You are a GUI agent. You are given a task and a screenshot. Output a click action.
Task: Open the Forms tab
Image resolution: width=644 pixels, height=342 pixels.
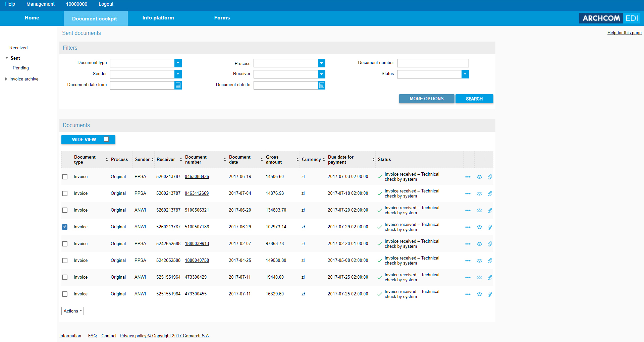pos(222,18)
